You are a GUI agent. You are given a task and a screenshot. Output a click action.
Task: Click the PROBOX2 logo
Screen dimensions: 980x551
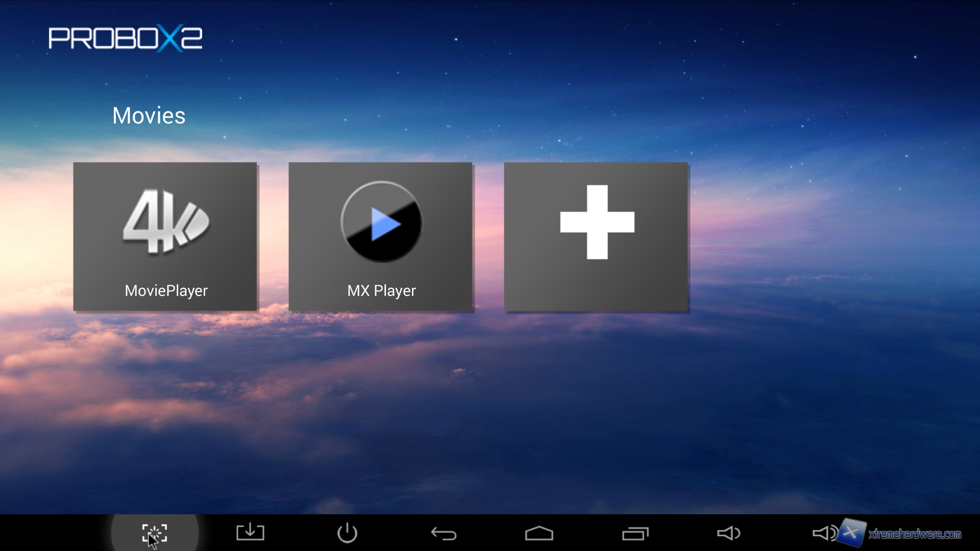tap(126, 38)
